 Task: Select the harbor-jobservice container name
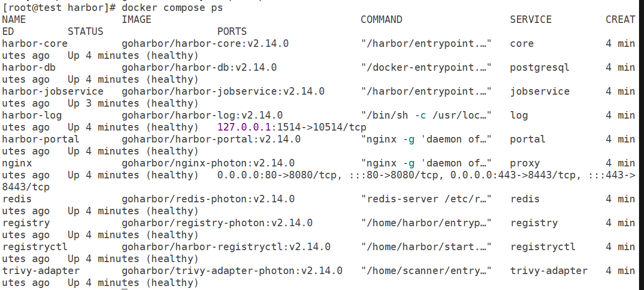(x=52, y=91)
